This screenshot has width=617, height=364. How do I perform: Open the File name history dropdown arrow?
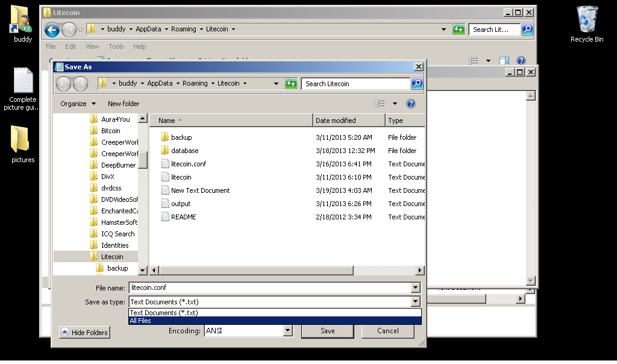point(416,287)
